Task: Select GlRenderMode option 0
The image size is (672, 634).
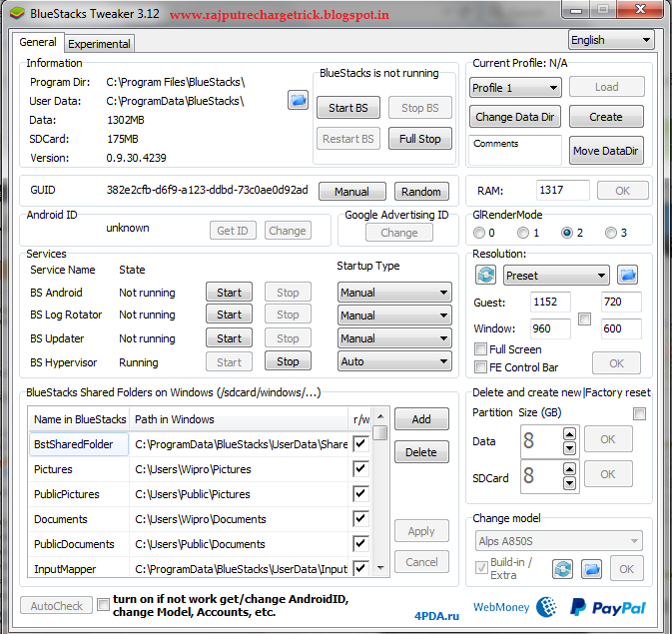Action: pos(478,233)
